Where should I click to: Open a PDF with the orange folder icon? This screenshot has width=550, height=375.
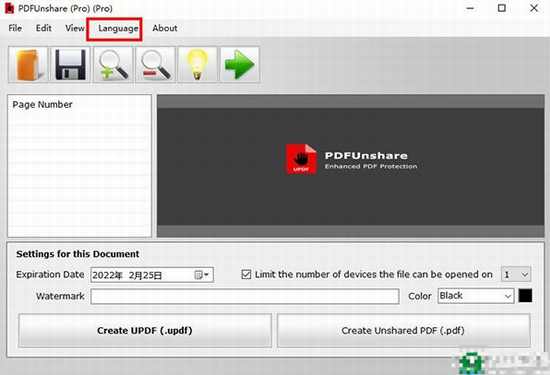click(28, 65)
